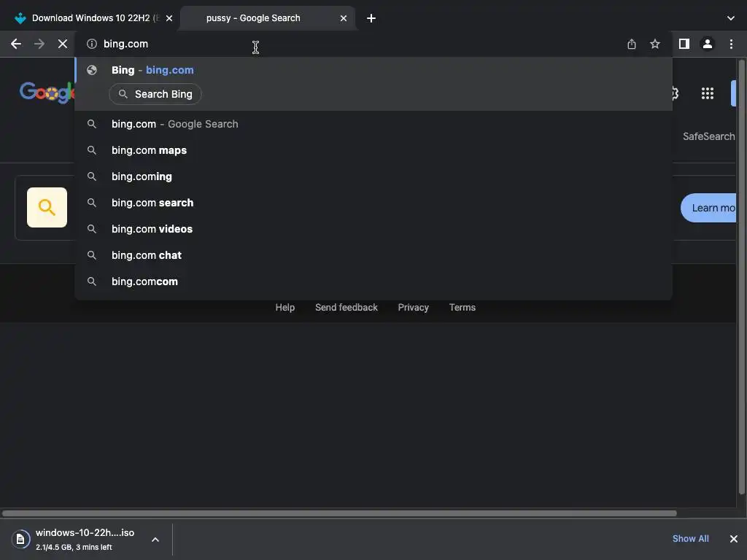Click the address bar containing bing.com
The width and height of the screenshot is (747, 560).
(352, 44)
